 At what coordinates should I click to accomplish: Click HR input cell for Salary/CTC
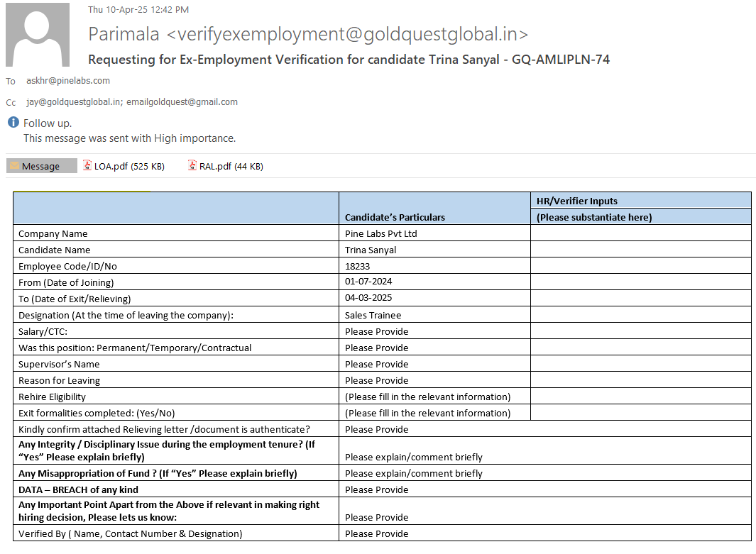click(x=640, y=331)
